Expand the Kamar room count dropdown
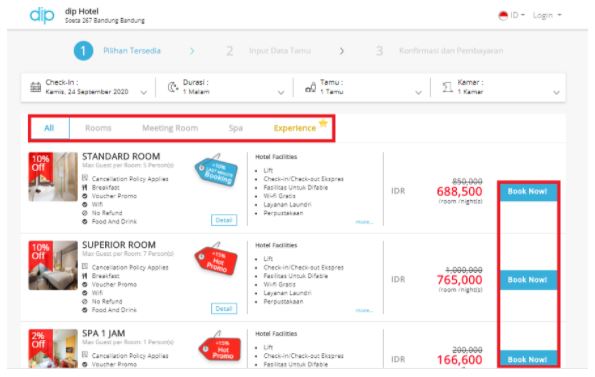595x377 pixels. [556, 93]
